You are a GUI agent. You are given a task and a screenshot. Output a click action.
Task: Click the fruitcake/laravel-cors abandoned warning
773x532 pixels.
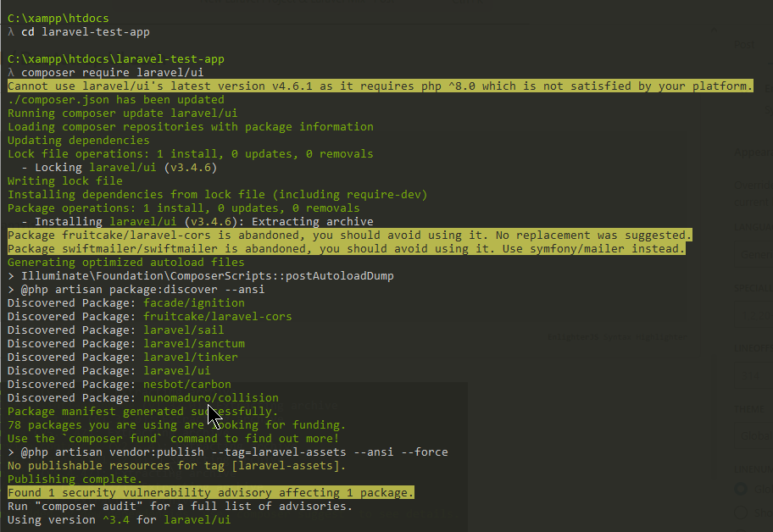click(349, 236)
